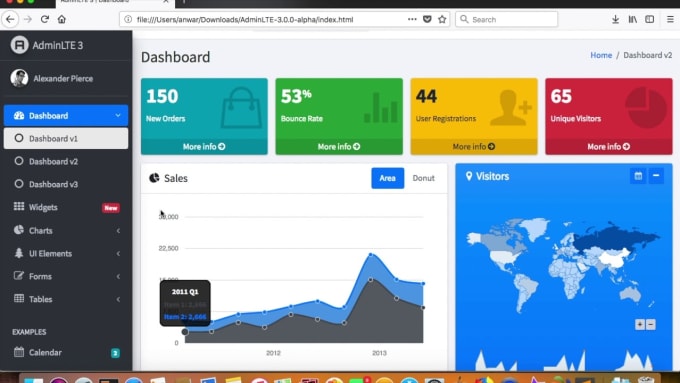
Task: Click the Forms edit icon
Action: pos(19,275)
